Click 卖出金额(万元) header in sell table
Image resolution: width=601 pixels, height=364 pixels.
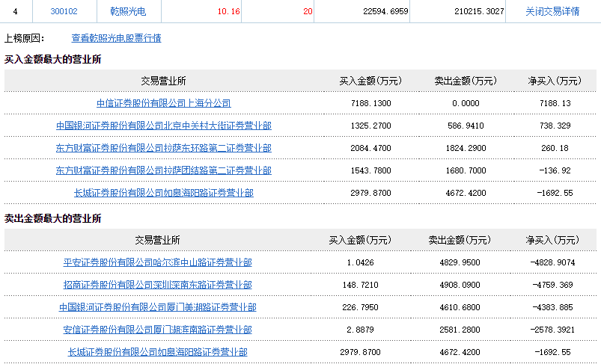point(459,240)
